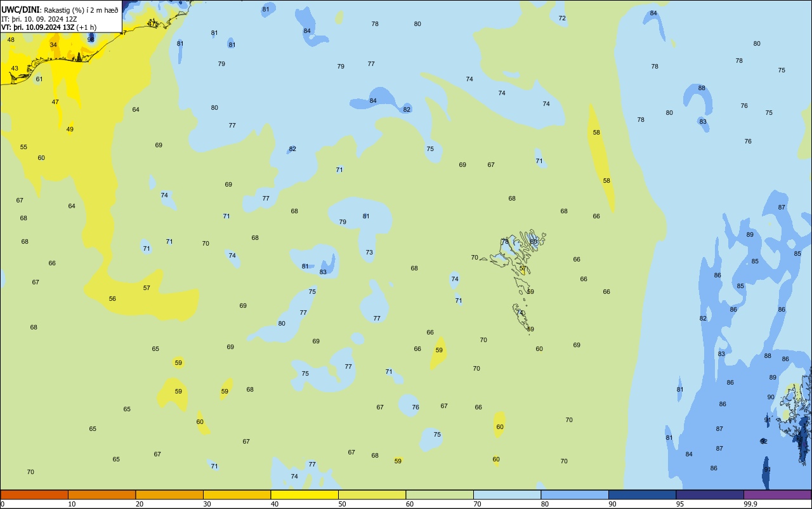The image size is (812, 509).
Task: Click the dark blue 90–95 legend segment
Action: click(642, 494)
